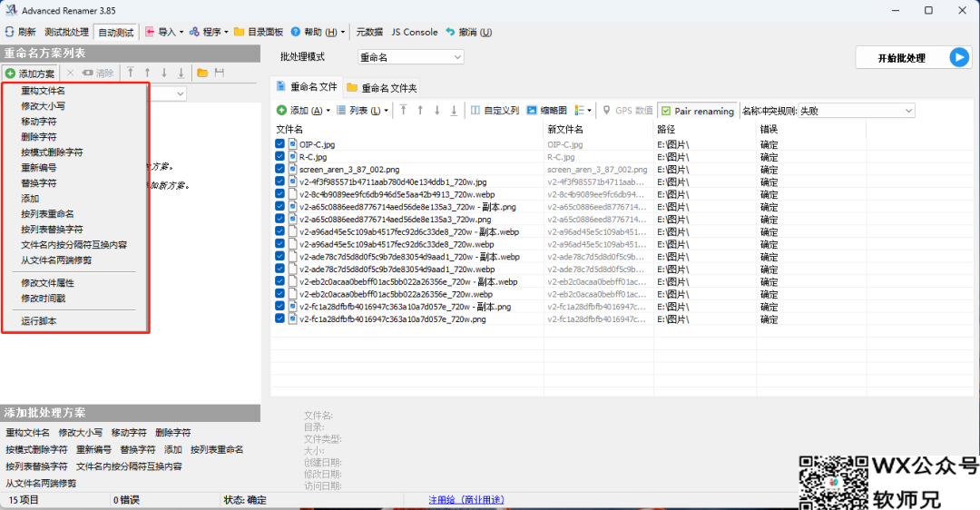Open the 批处理模式 重命名 dropdown
Viewport: 980px width, 510px height.
pos(411,57)
